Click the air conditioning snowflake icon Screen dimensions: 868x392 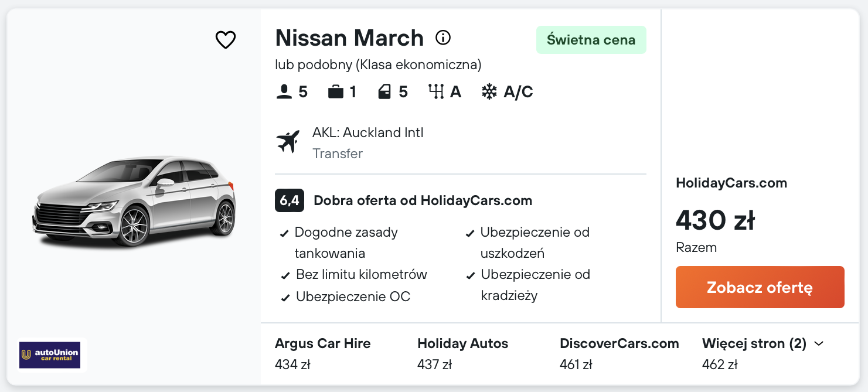click(489, 92)
